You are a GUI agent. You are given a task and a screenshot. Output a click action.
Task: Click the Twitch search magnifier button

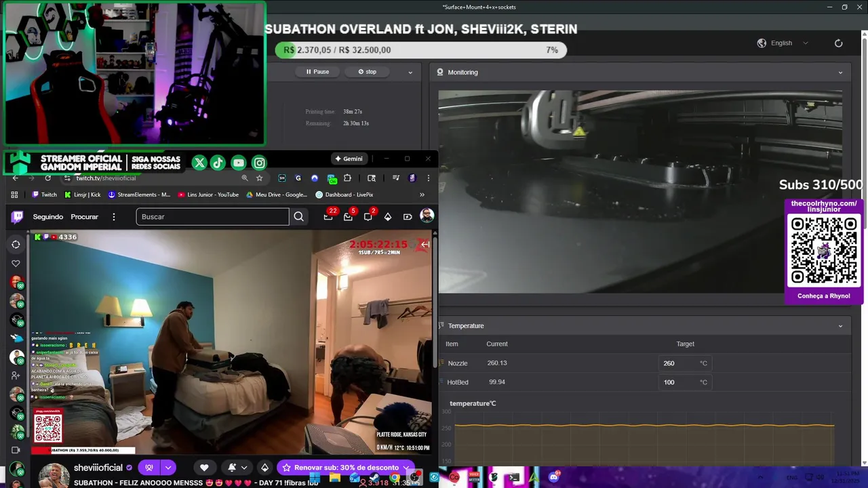(298, 217)
